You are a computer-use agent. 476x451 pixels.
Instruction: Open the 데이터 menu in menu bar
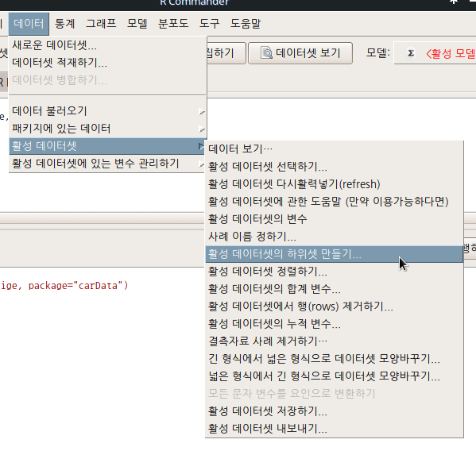tap(29, 24)
